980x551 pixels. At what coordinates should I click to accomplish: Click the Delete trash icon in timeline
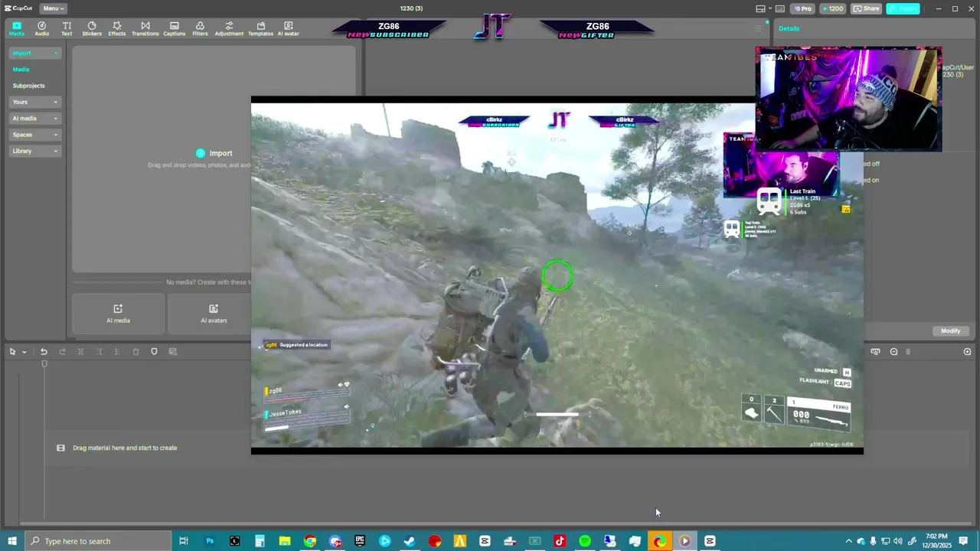[136, 352]
